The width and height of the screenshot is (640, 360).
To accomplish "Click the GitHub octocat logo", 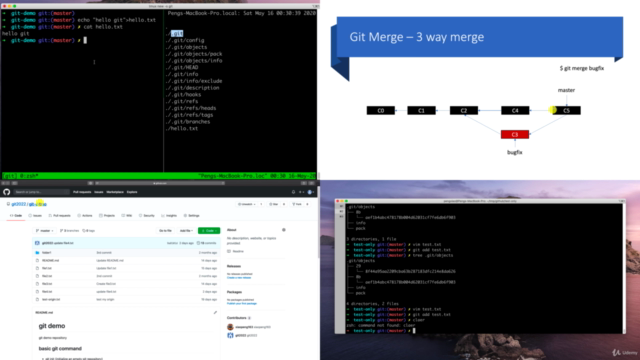I will (x=7, y=192).
